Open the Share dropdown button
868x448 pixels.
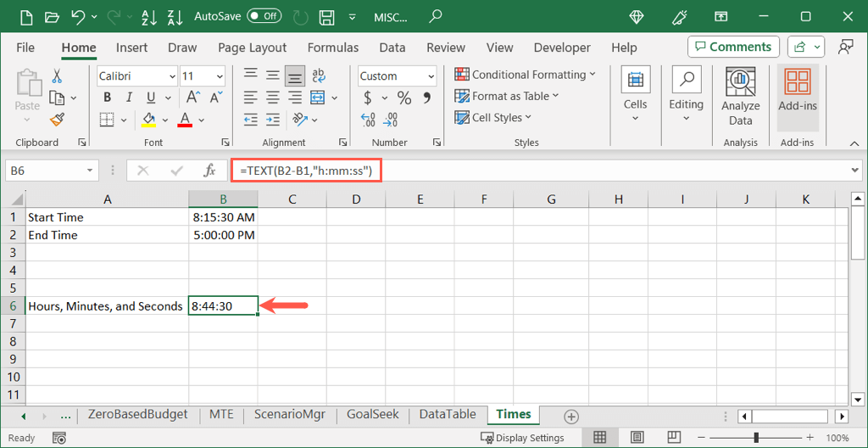point(806,48)
